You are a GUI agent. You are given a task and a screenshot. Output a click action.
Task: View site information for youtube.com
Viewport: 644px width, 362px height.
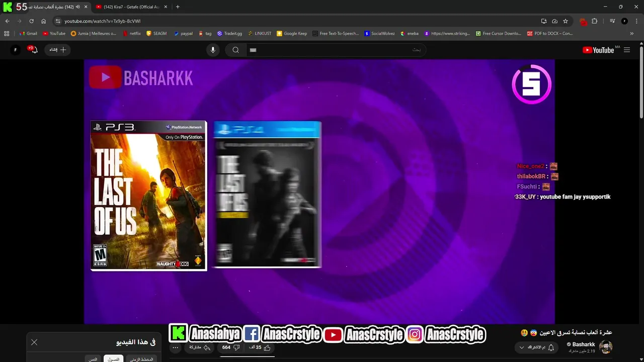58,21
